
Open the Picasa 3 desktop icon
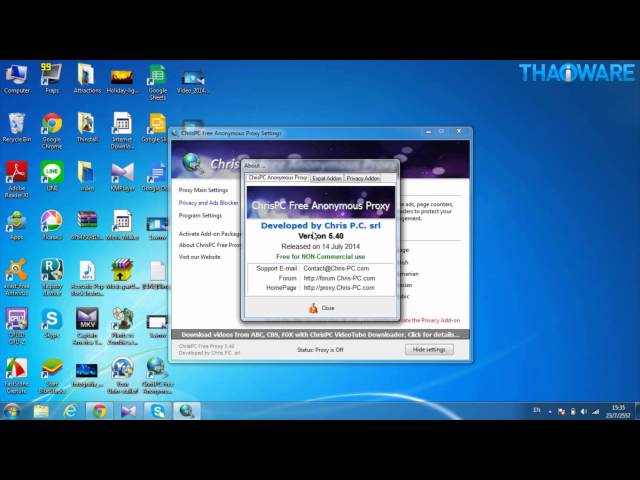point(51,225)
